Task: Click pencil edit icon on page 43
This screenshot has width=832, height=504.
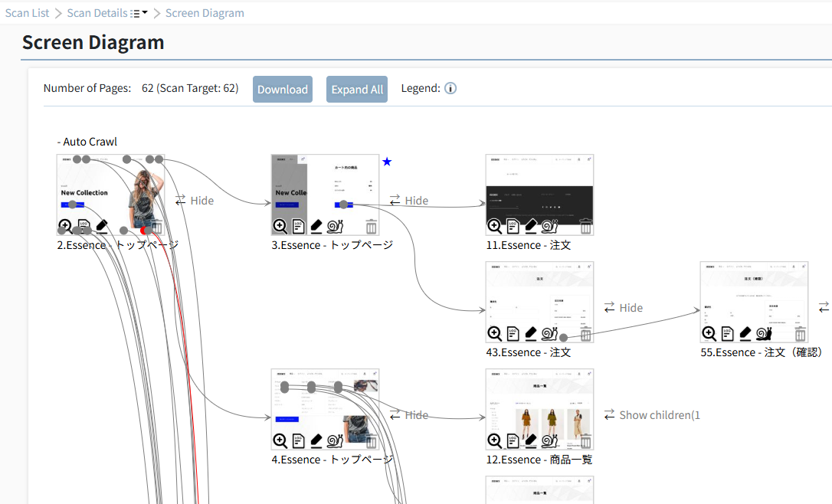Action: click(x=531, y=334)
